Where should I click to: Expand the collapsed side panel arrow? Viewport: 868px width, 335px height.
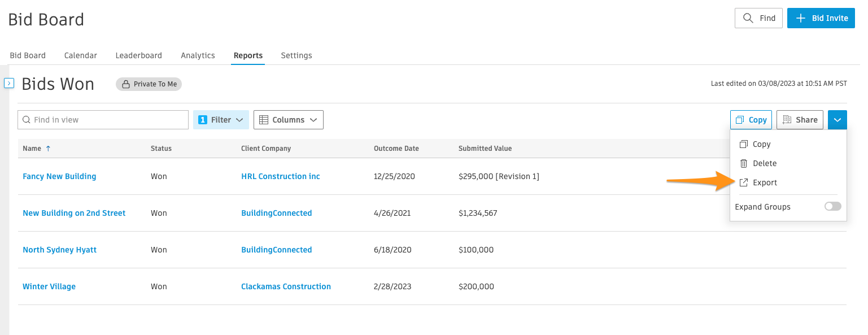coord(9,84)
